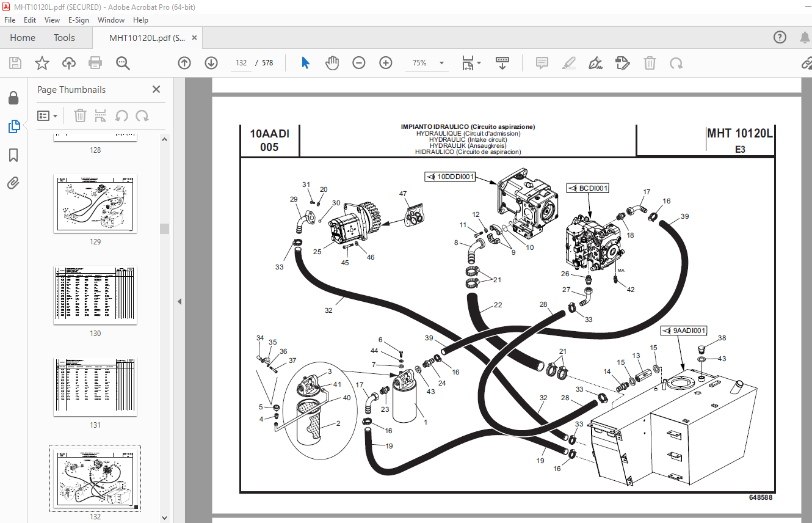
Task: Click the 648588 drawing number
Action: pyautogui.click(x=761, y=497)
